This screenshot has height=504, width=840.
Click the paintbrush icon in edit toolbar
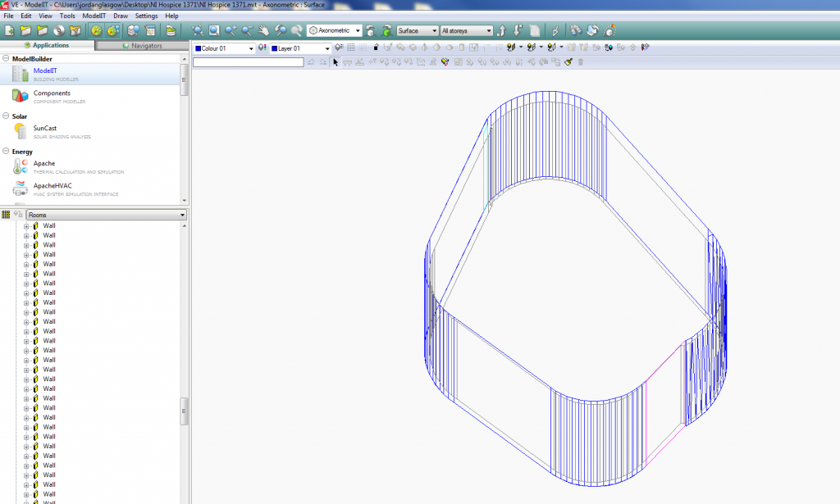pos(568,61)
